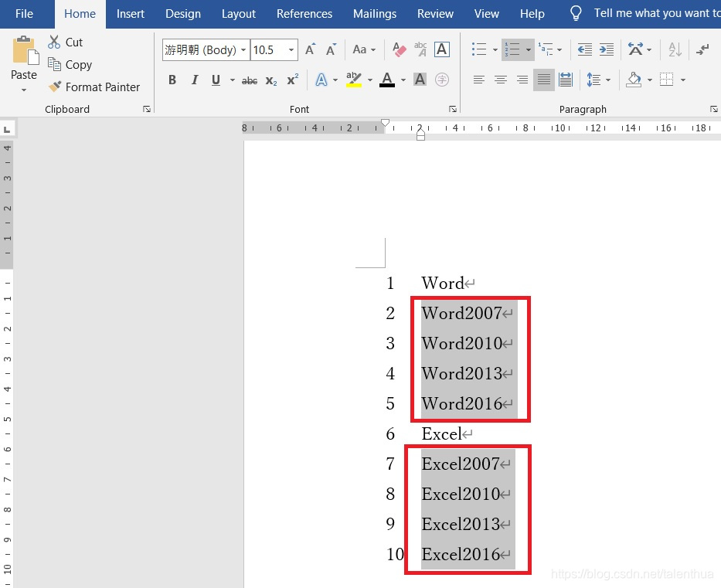Switch to the References tab
This screenshot has width=721, height=588.
click(x=304, y=14)
